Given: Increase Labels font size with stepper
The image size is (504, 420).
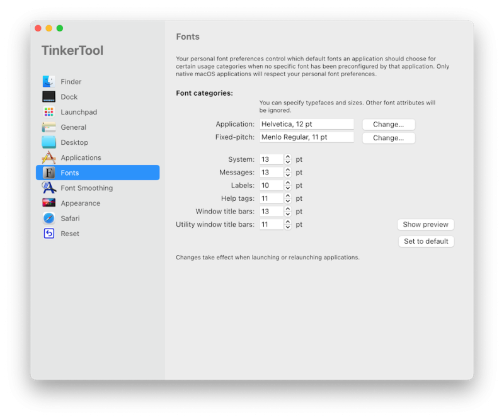Looking at the screenshot, I should [x=288, y=183].
